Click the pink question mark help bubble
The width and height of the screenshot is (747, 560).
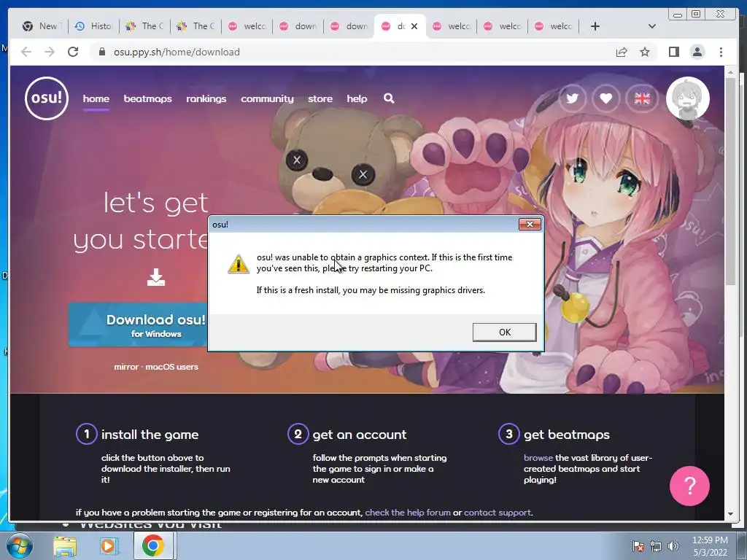(689, 486)
